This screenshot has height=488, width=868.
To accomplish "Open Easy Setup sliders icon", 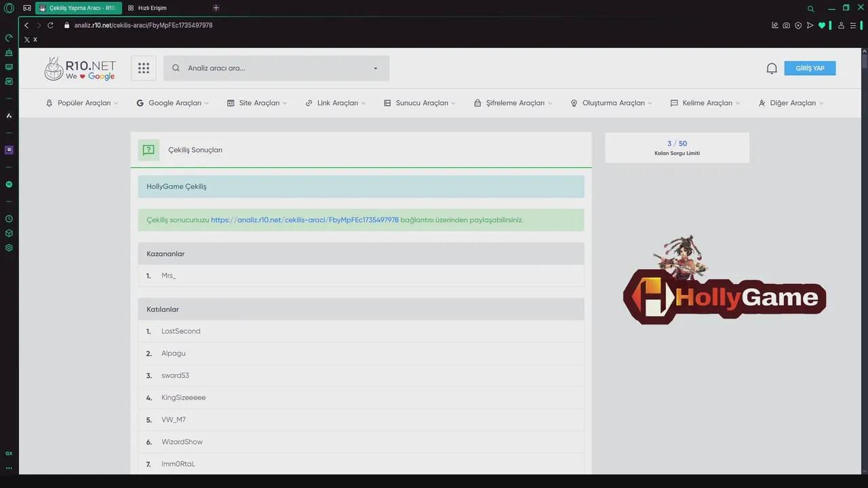I will (x=853, y=25).
